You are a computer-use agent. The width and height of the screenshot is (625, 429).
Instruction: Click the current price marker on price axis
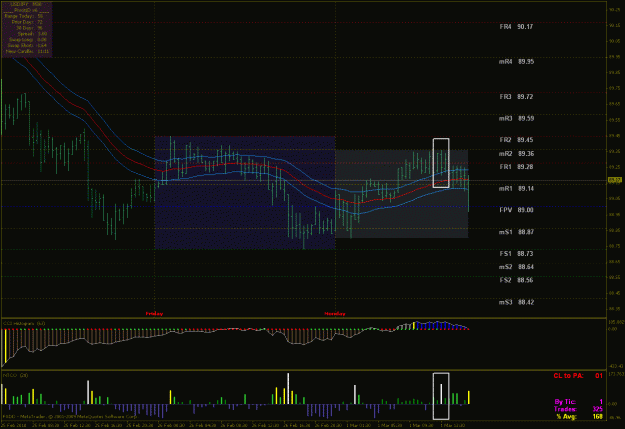click(x=615, y=181)
